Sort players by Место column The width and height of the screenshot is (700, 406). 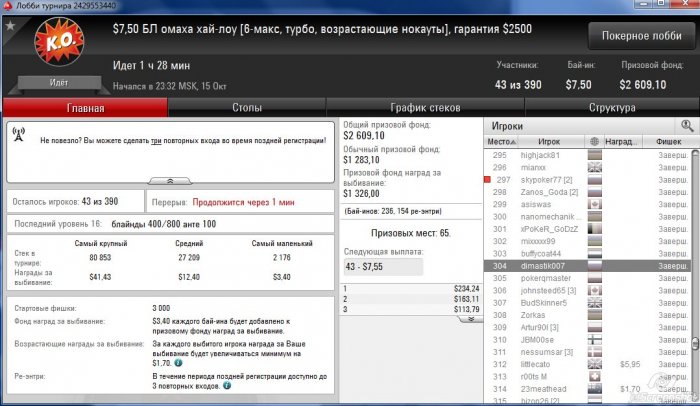click(x=501, y=142)
